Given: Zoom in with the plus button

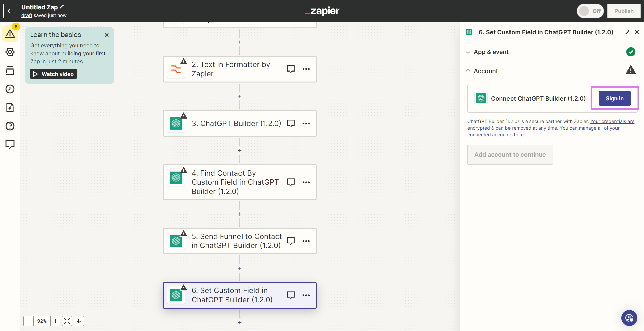Looking at the screenshot, I should tap(55, 321).
